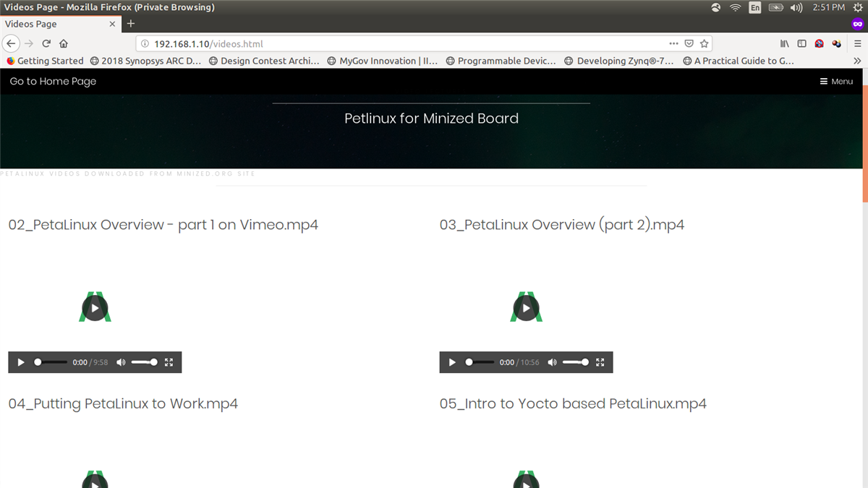
Task: Adjust volume slider of 02_PetaLinux video
Action: click(144, 362)
